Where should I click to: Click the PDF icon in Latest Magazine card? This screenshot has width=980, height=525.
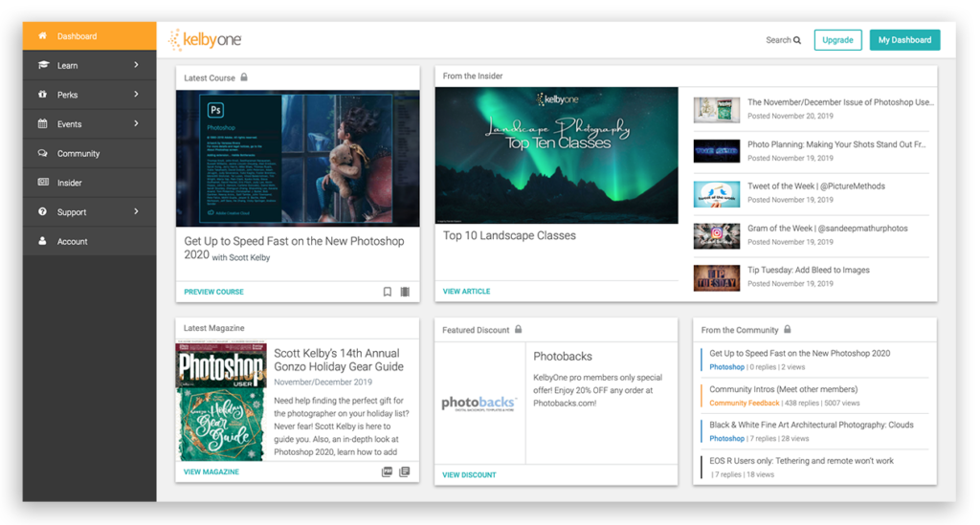click(x=387, y=472)
